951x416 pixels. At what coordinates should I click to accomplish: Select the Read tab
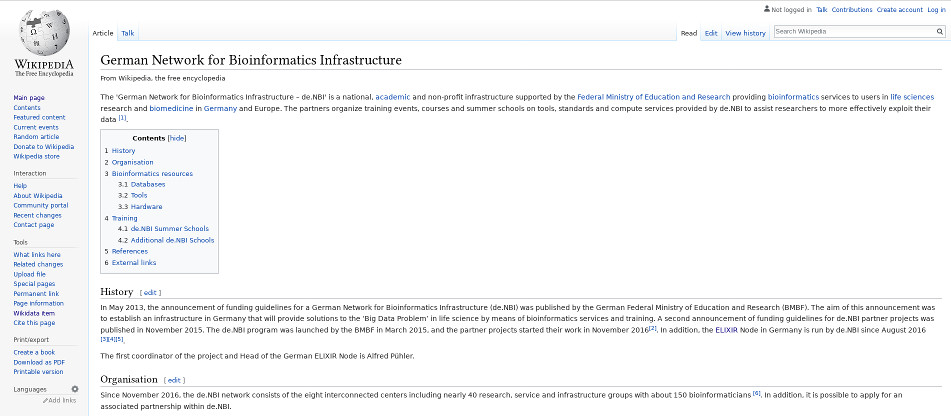(x=688, y=33)
